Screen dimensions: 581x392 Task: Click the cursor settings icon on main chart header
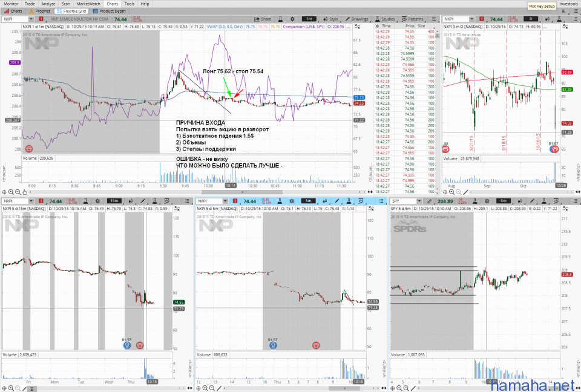[357, 27]
